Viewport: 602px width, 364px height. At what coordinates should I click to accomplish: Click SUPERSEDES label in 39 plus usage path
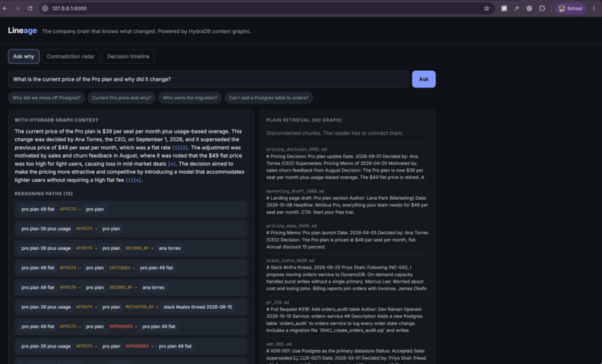click(x=137, y=346)
